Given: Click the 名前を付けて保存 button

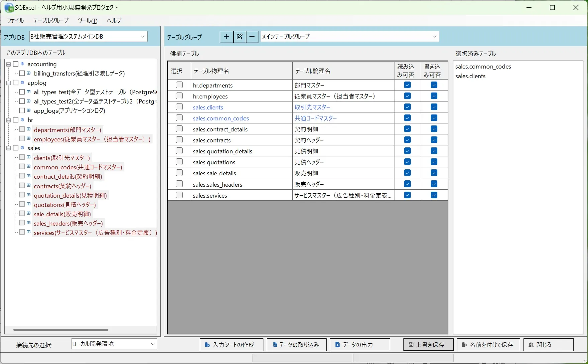Looking at the screenshot, I should pos(488,345).
